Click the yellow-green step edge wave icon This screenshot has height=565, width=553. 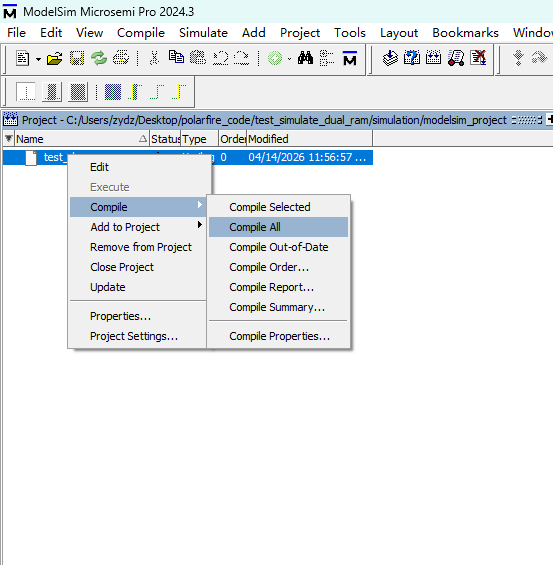click(x=179, y=92)
